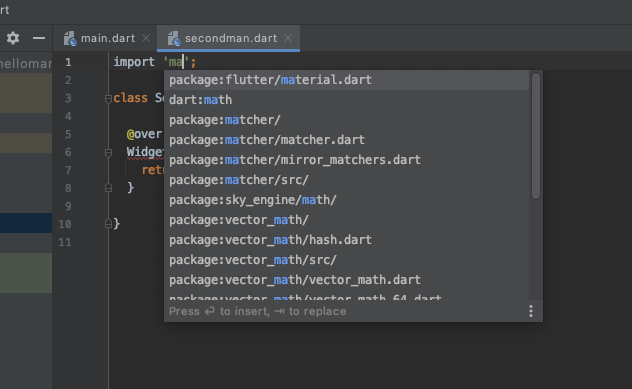
Task: Click the import keyword on line 1
Action: tap(134, 62)
